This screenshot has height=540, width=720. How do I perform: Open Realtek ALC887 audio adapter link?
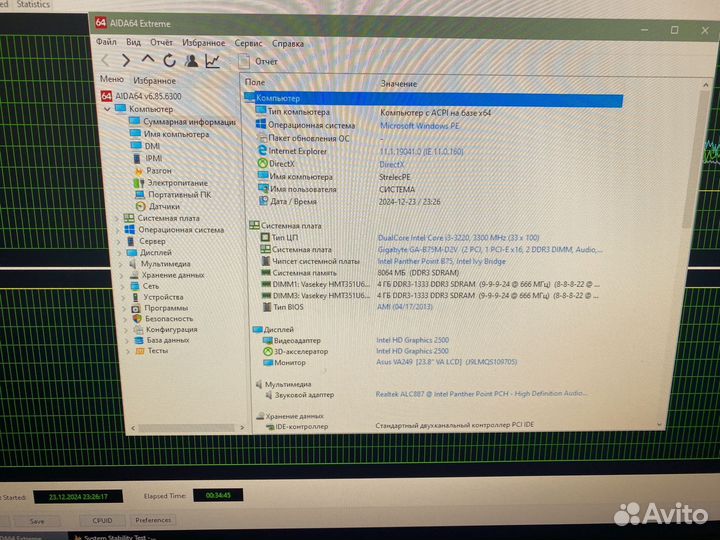pyautogui.click(x=481, y=394)
